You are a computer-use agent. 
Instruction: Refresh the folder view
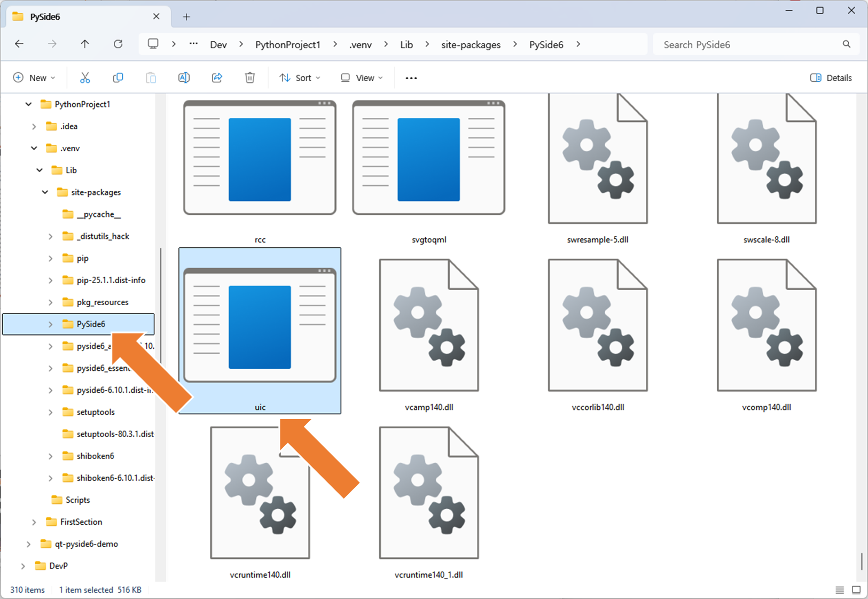click(118, 44)
